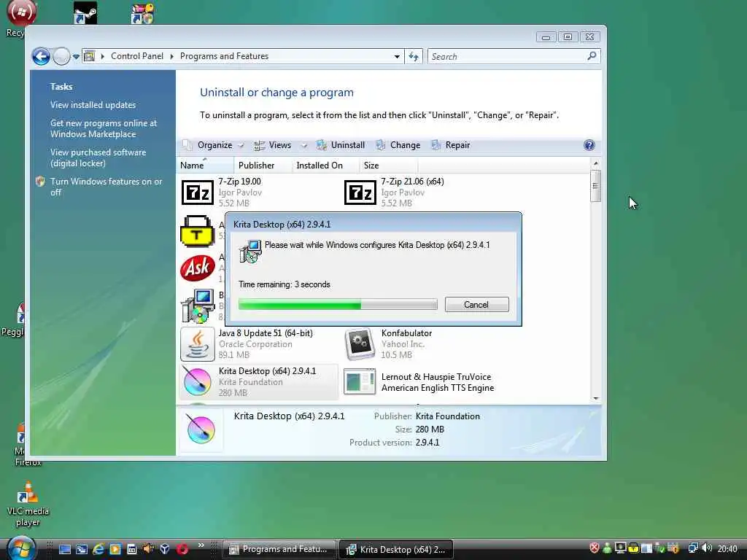This screenshot has width=747, height=560.
Task: Click the Krita icon in details pane
Action: [x=201, y=429]
